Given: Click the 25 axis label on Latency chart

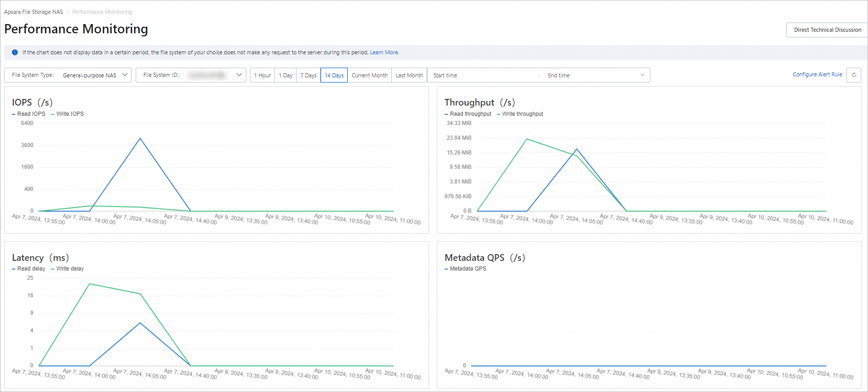Looking at the screenshot, I should coord(30,278).
